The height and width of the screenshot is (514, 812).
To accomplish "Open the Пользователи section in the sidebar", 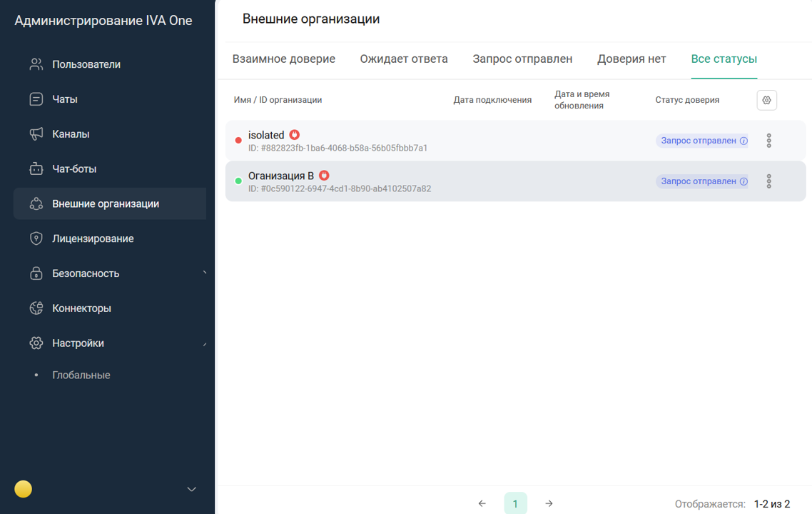I will pyautogui.click(x=86, y=64).
